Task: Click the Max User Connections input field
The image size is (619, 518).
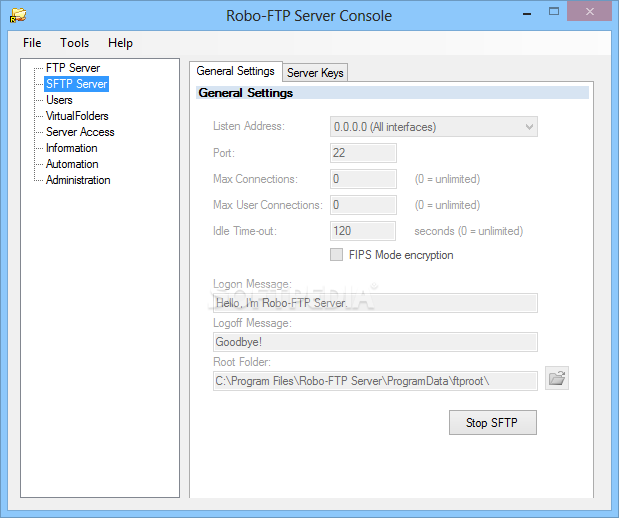Action: pos(363,205)
